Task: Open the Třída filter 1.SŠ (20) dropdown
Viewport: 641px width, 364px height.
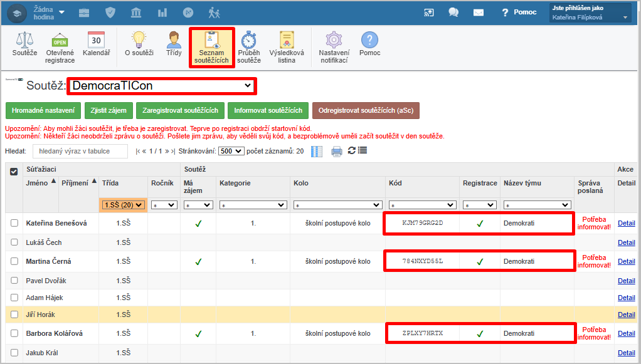Action: (x=123, y=205)
